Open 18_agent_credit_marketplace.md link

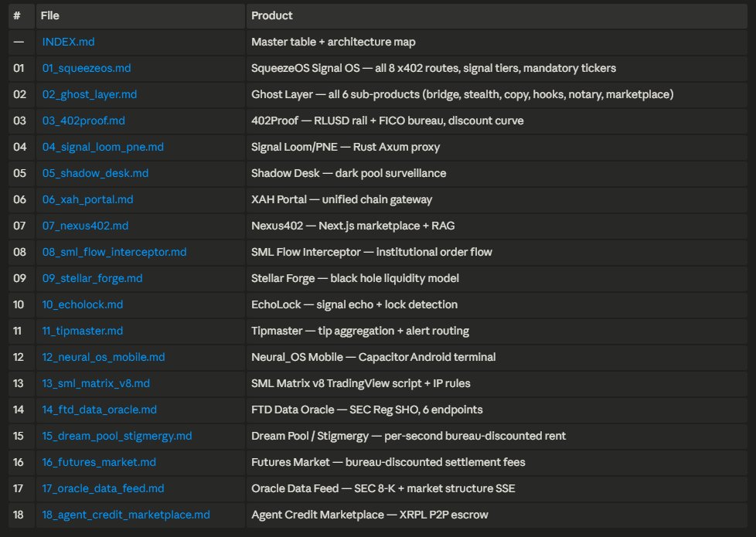(x=126, y=515)
